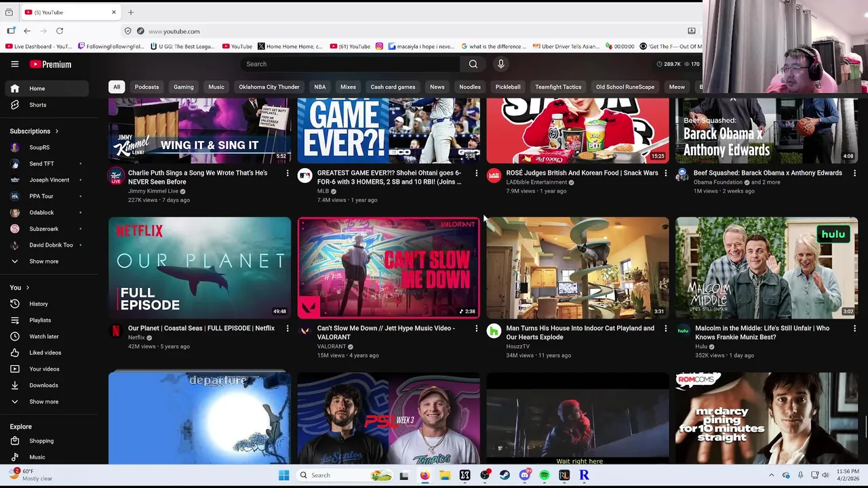The width and height of the screenshot is (868, 488).
Task: Select the Oklahoma City Thunder chip
Action: [269, 87]
